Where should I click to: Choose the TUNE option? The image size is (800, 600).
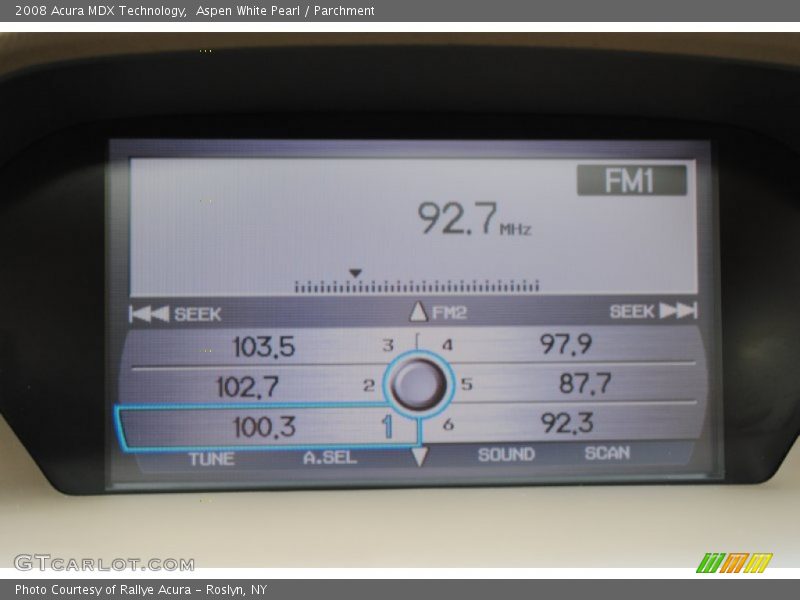pos(212,459)
